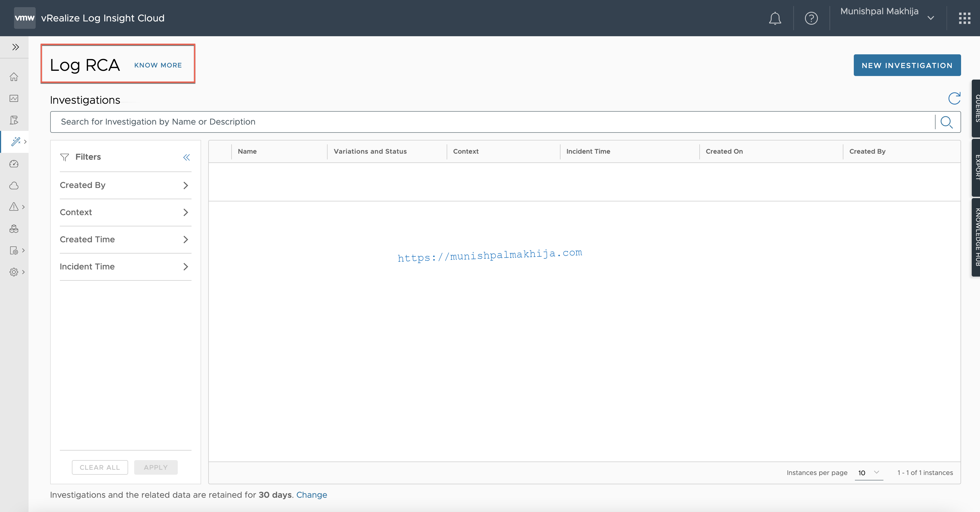
Task: Sort by the Context column header
Action: pos(466,151)
